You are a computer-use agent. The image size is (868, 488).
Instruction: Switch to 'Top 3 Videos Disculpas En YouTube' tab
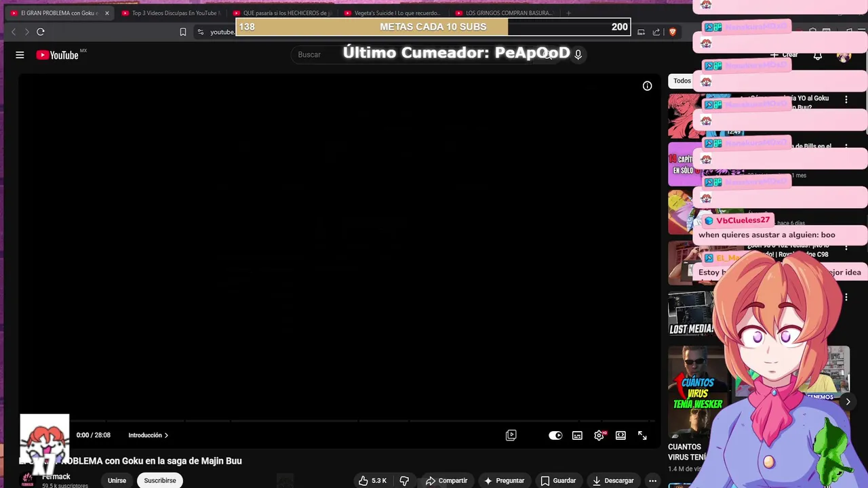pos(170,13)
